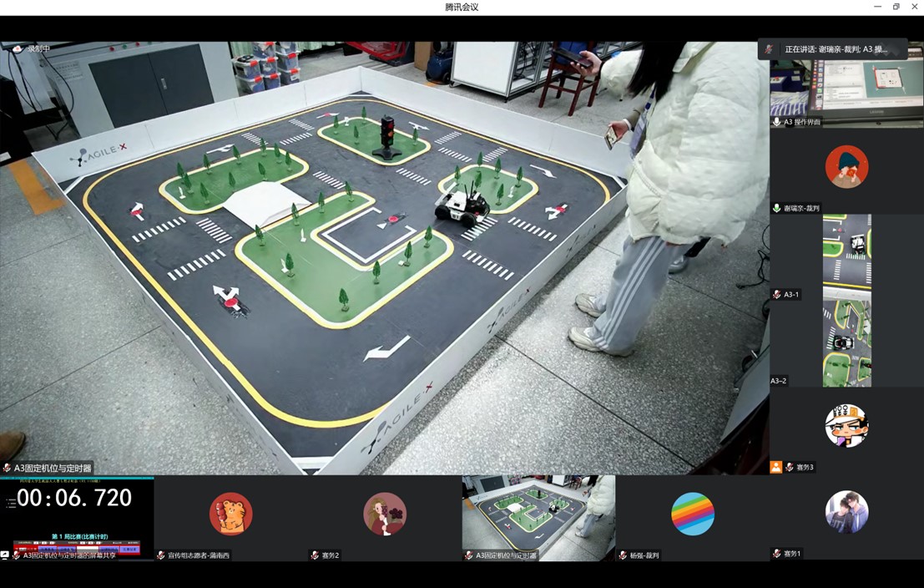Click the tiger avatar of 宣传组志愿者-蒲南西
This screenshot has width=924, height=588.
click(x=230, y=513)
